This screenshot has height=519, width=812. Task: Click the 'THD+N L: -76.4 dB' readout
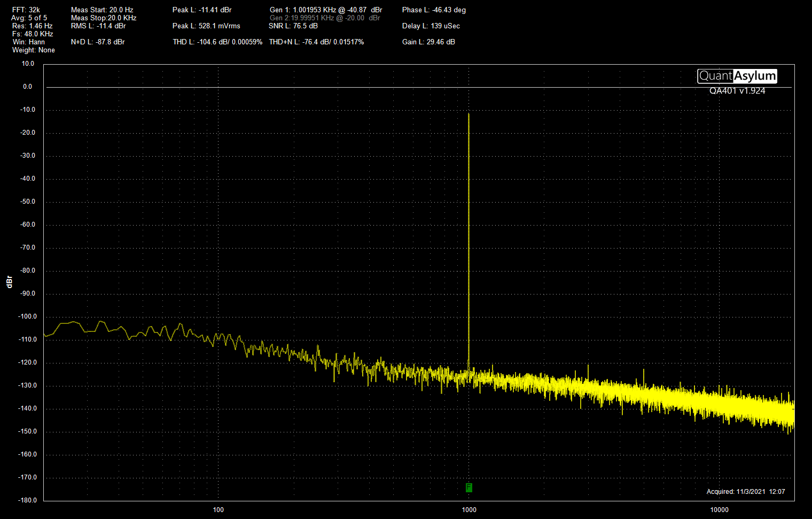316,42
